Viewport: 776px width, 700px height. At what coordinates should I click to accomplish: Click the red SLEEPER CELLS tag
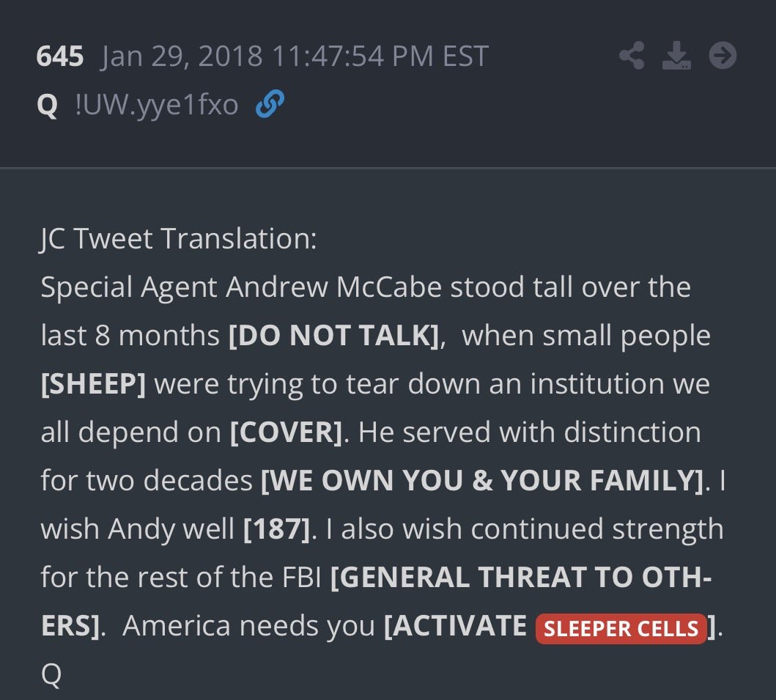point(621,629)
